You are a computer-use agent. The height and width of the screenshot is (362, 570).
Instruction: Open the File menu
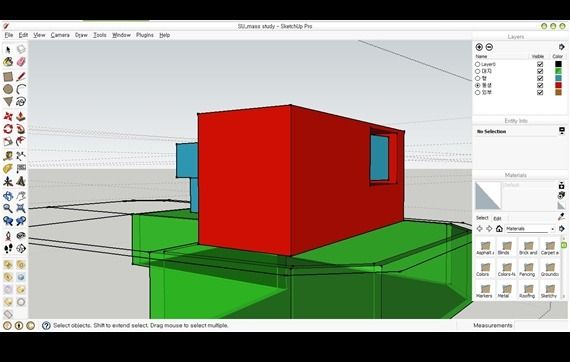click(x=9, y=35)
